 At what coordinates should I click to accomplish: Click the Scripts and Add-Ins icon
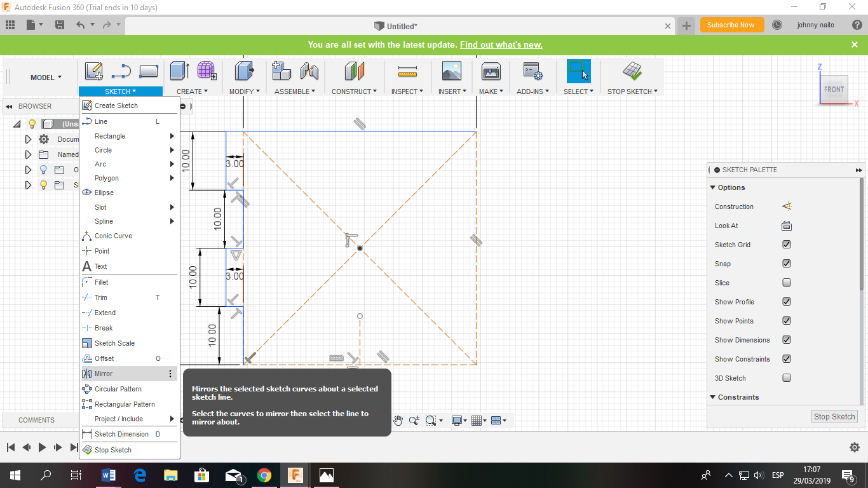pyautogui.click(x=532, y=71)
